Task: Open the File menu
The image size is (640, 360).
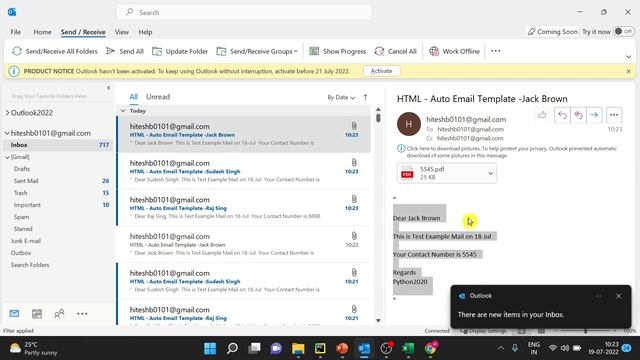Action: (x=16, y=32)
